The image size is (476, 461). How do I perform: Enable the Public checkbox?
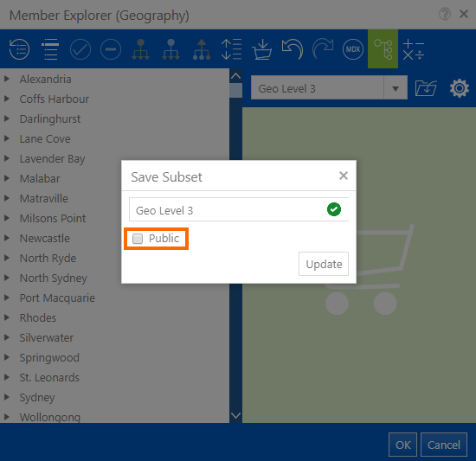click(x=138, y=239)
